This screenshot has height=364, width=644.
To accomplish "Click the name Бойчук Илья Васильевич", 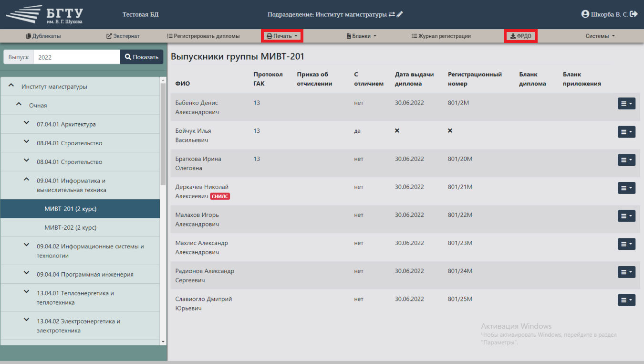I will tap(193, 136).
